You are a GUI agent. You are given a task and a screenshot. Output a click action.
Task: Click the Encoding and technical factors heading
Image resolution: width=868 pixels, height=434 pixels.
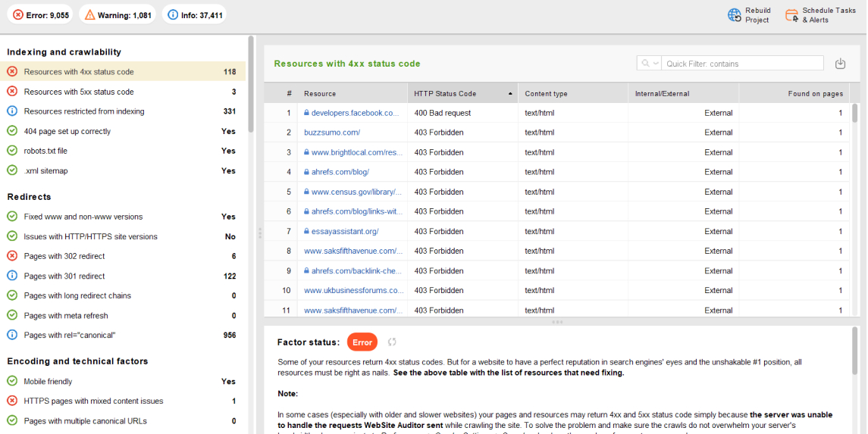(x=77, y=361)
